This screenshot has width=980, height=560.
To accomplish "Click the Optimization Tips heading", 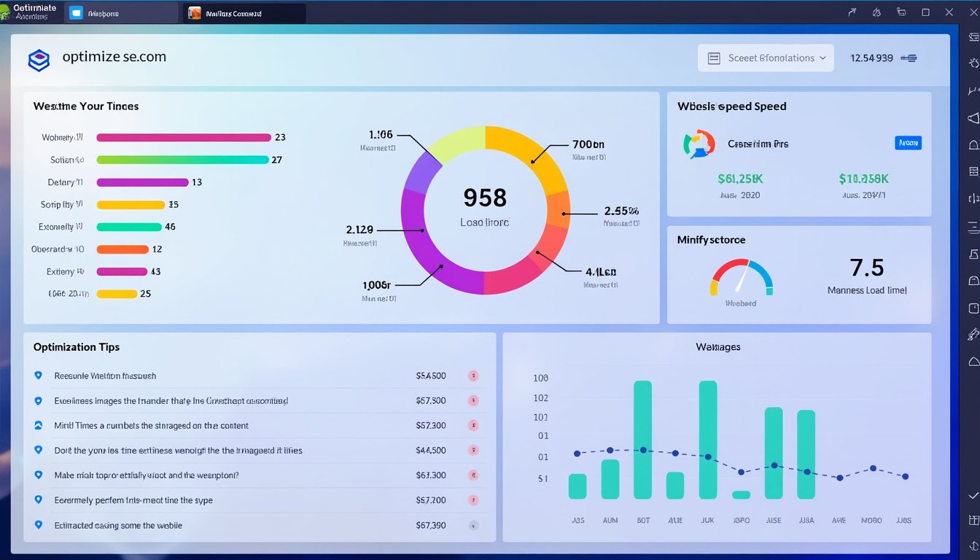I will (77, 347).
